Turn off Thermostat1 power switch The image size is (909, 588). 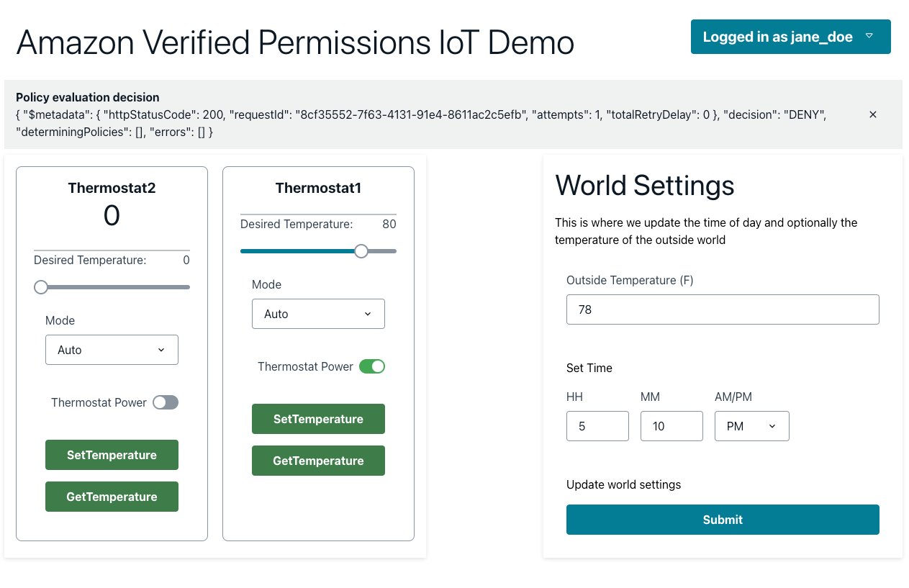point(372,366)
